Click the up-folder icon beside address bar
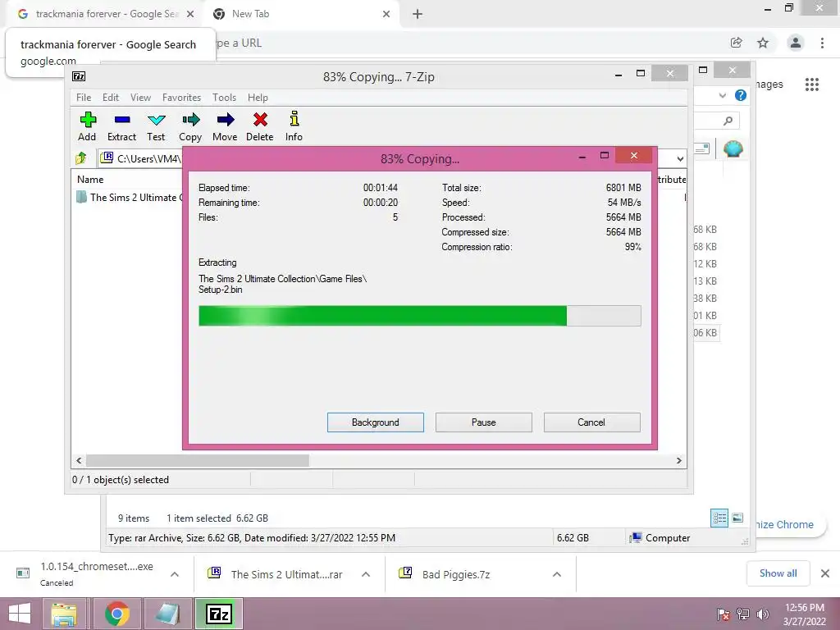Image resolution: width=840 pixels, height=630 pixels. (81, 158)
